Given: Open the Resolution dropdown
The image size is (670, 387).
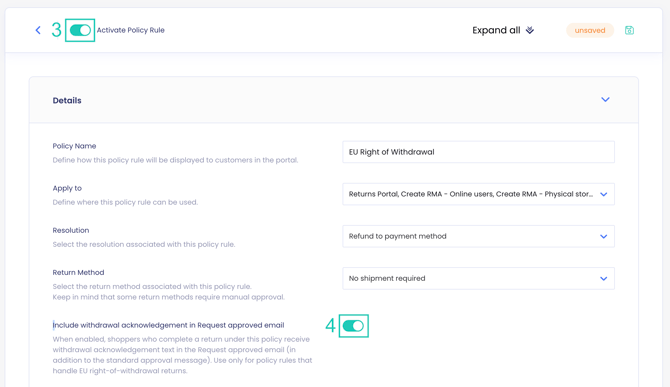Looking at the screenshot, I should click(478, 236).
